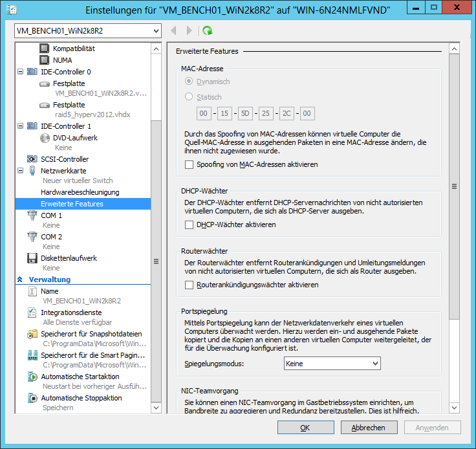This screenshot has height=449, width=476.
Task: Select the SCSI-Controller icon
Action: (32, 159)
